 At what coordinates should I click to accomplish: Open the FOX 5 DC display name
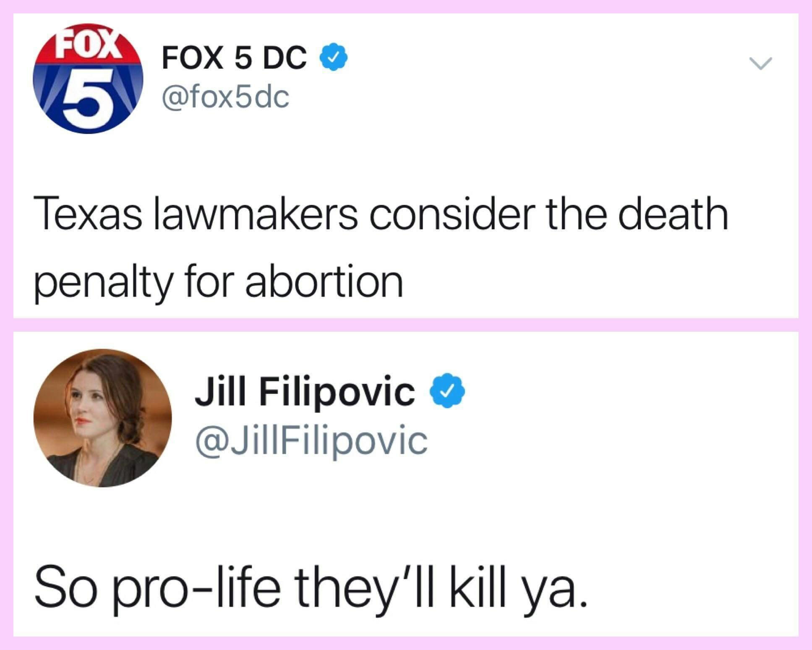coord(234,57)
